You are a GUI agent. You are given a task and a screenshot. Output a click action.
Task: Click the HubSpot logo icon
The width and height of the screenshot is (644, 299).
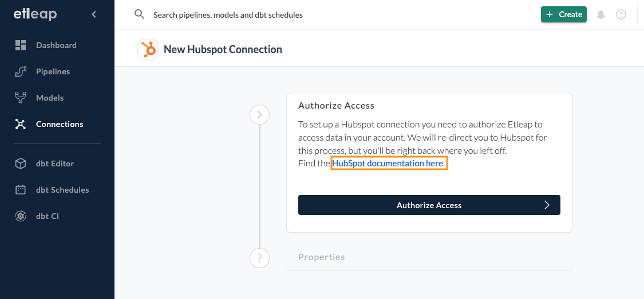coord(148,49)
